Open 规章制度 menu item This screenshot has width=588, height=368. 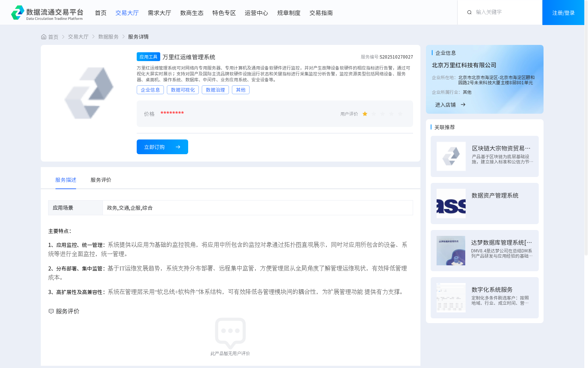pyautogui.click(x=289, y=13)
